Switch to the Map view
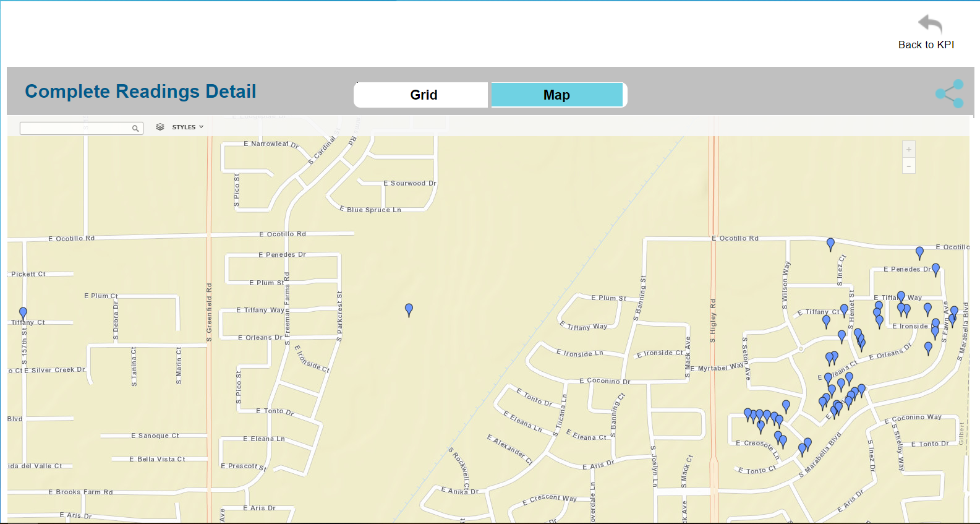This screenshot has height=524, width=980. pyautogui.click(x=556, y=95)
